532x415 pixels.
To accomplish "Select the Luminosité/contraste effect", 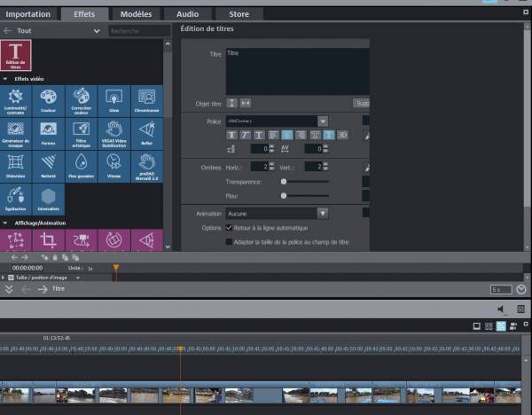I will [x=15, y=98].
